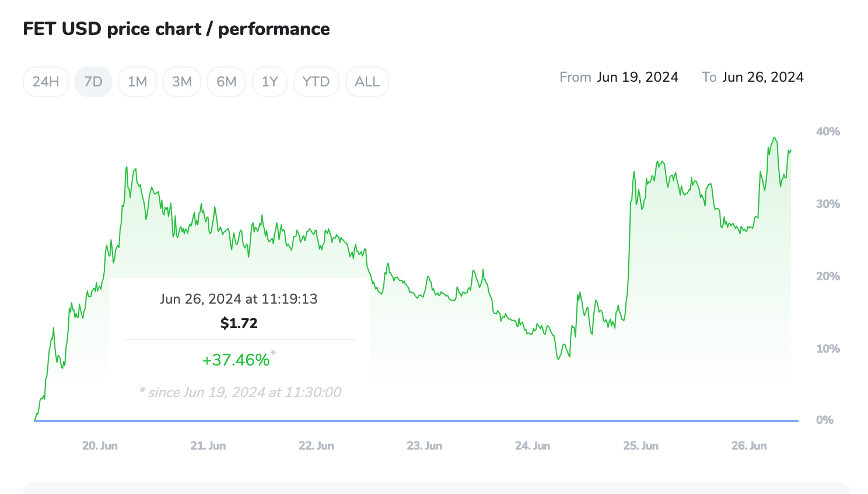Image resolution: width=868 pixels, height=494 pixels.
Task: Select the ALL time range
Action: click(367, 82)
